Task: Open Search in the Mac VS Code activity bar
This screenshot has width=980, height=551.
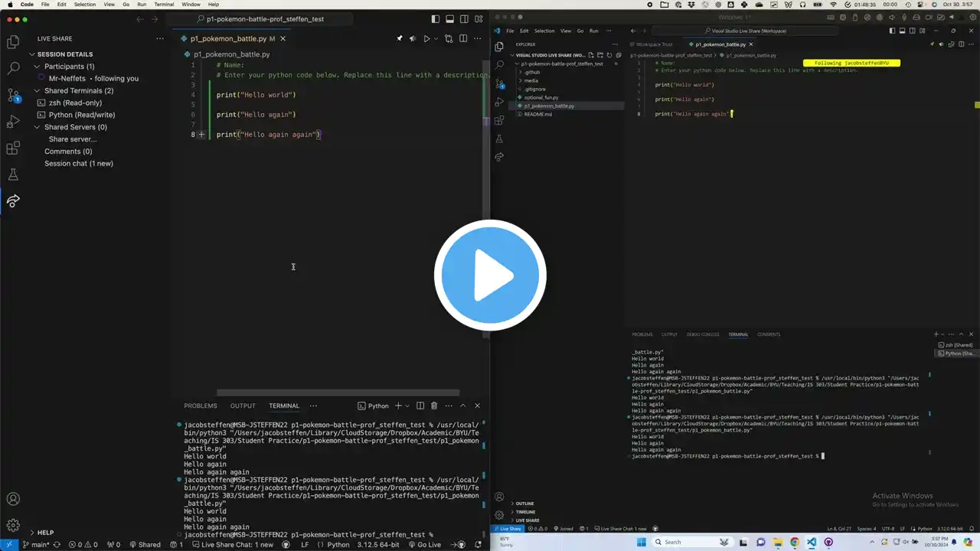Action: [x=13, y=69]
